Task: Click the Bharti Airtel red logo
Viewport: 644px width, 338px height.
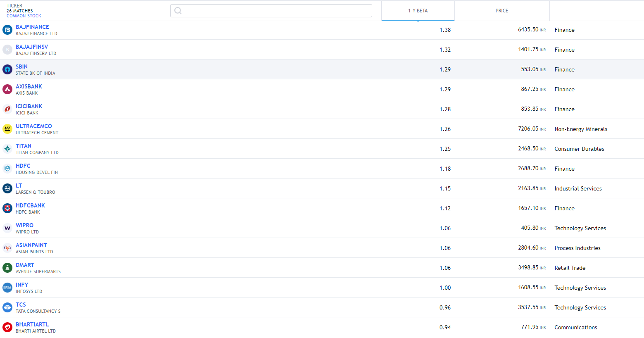Action: [x=7, y=327]
